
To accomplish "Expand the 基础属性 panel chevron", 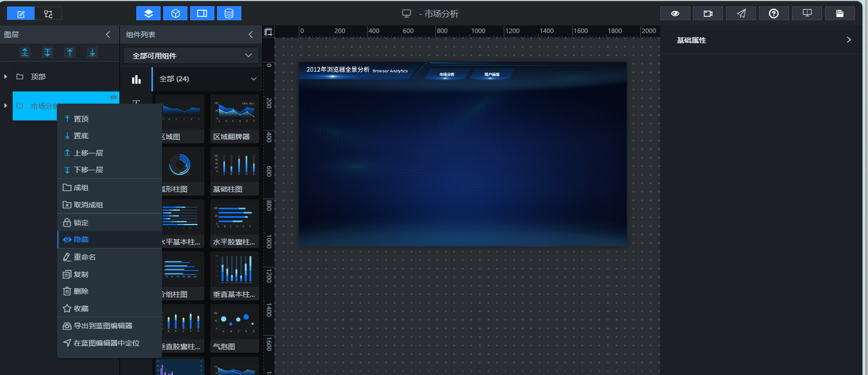I will click(848, 40).
